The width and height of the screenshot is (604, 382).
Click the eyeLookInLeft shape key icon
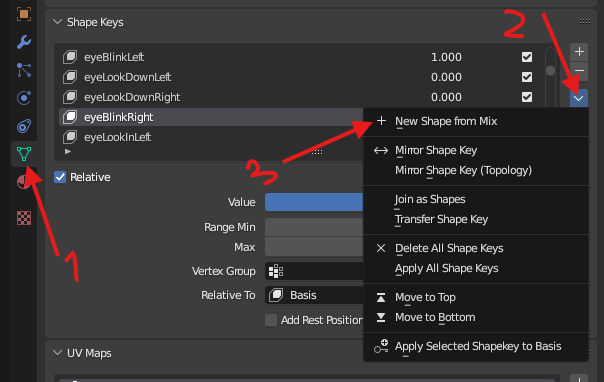70,137
